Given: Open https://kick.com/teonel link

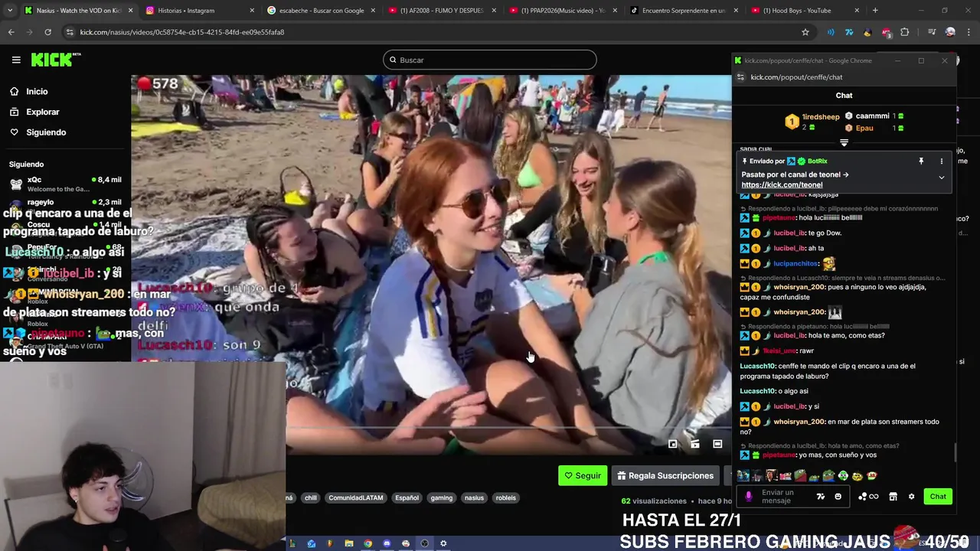Looking at the screenshot, I should (x=782, y=184).
